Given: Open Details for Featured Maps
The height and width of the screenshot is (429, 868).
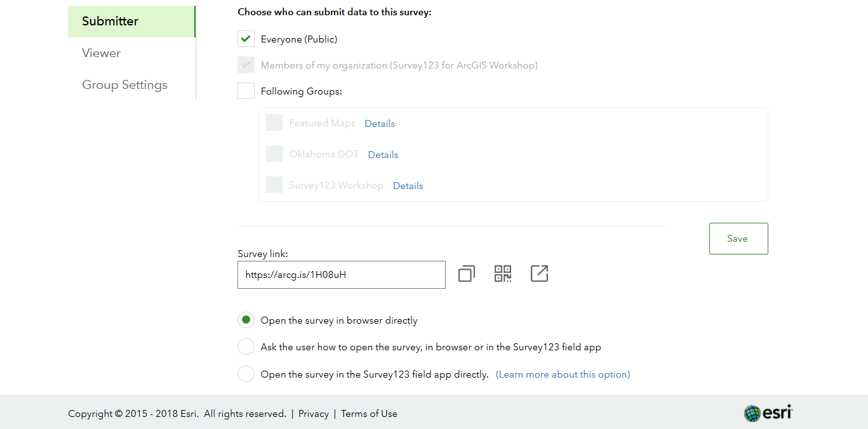Looking at the screenshot, I should [x=380, y=124].
